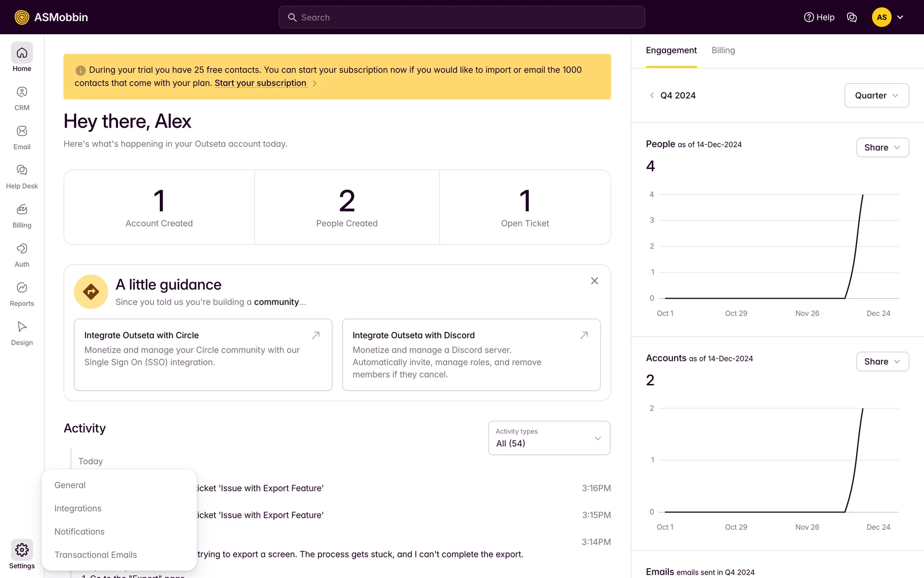
Task: Open the Email sidebar icon
Action: tap(22, 137)
